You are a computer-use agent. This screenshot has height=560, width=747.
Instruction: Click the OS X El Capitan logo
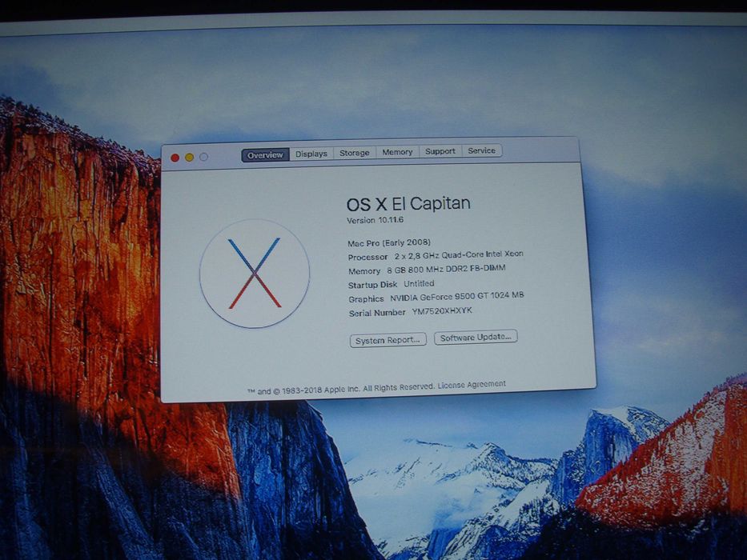pyautogui.click(x=255, y=274)
